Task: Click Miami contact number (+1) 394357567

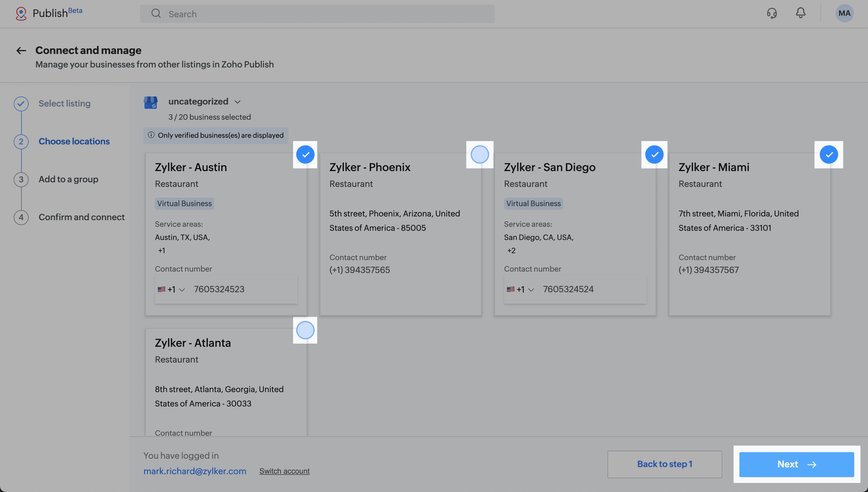Action: (708, 270)
